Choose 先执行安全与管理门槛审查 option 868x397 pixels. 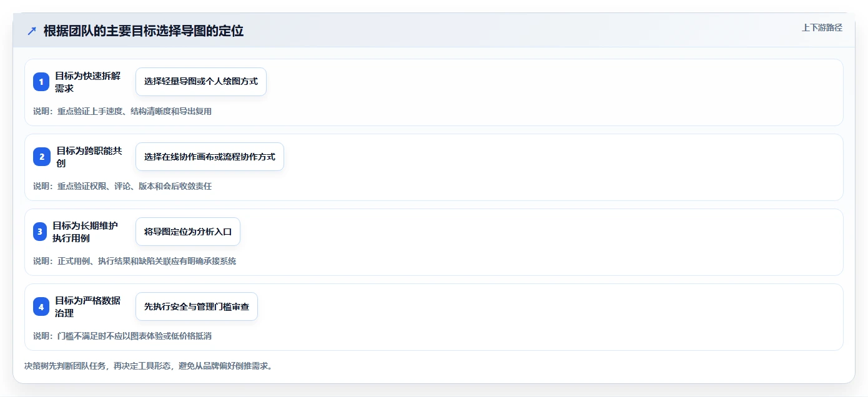(197, 306)
